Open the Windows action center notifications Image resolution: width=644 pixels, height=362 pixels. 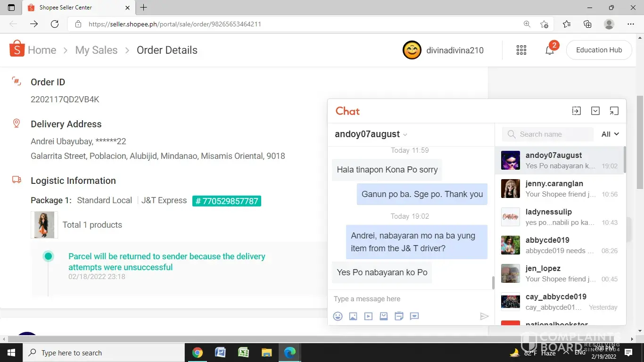[x=628, y=353]
